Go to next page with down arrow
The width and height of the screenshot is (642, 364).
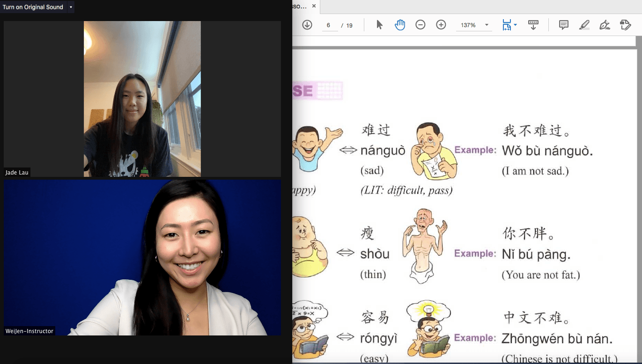pos(307,25)
